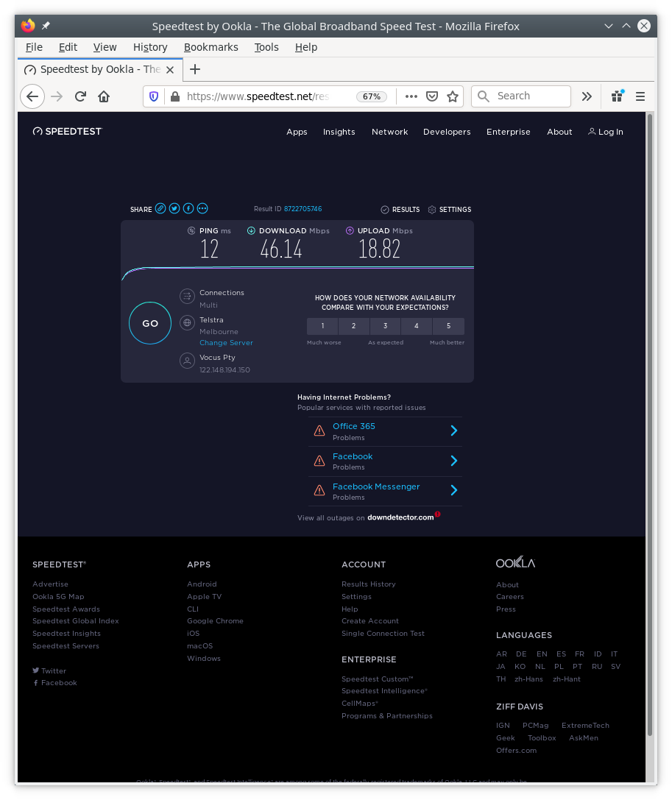Open Settings gear icon

tap(431, 210)
